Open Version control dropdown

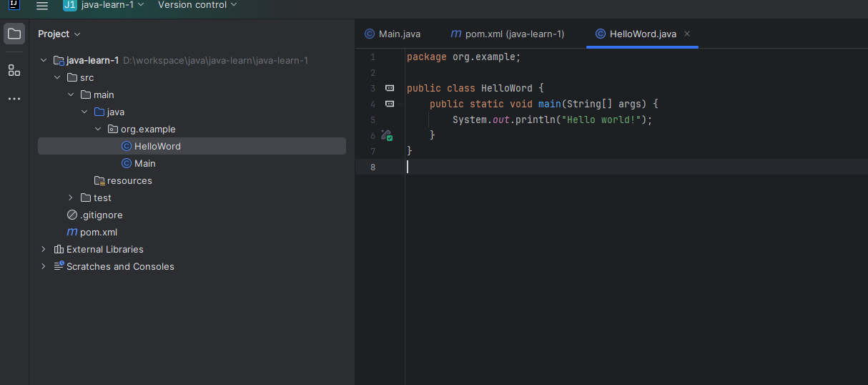(197, 5)
